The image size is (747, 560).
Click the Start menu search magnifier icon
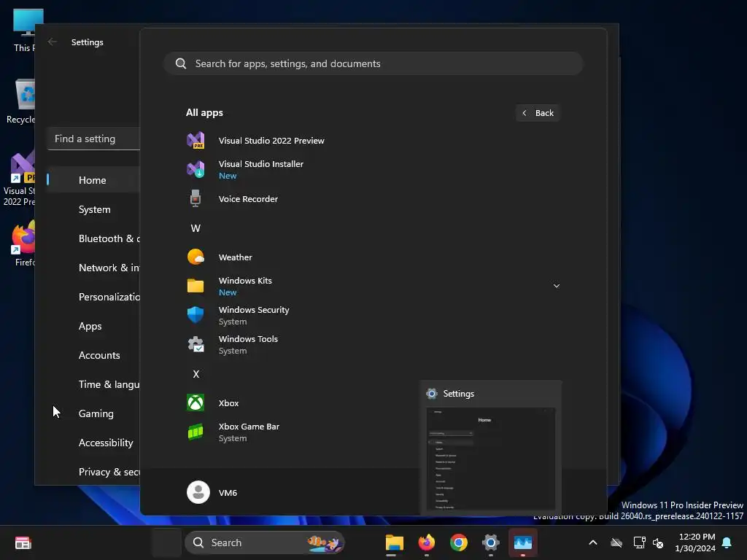click(x=181, y=63)
